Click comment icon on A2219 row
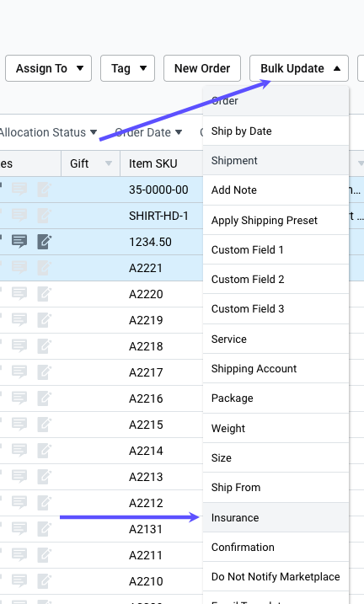Viewport: 364px width, 604px height. tap(19, 320)
